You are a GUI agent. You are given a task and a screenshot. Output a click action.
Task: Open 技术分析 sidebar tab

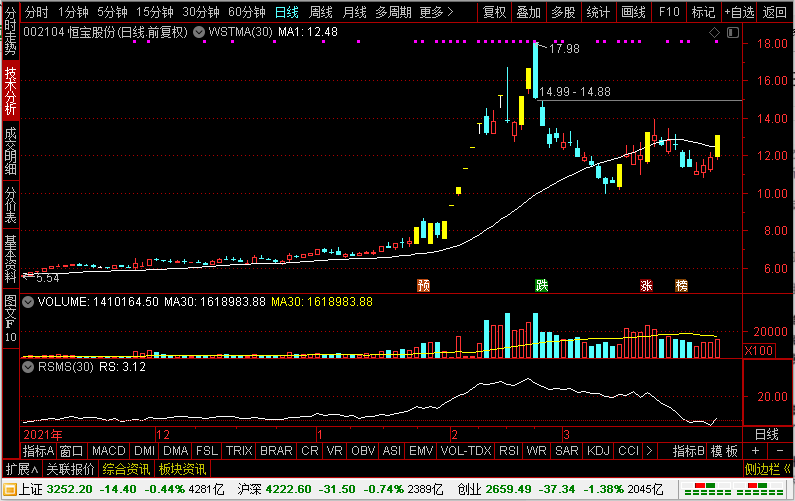(x=10, y=91)
